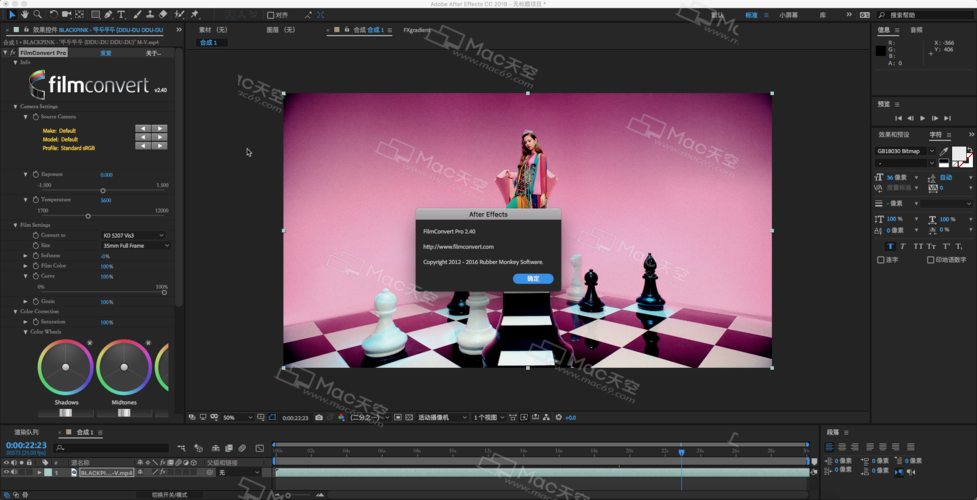The height and width of the screenshot is (500, 977).
Task: Select the Rotation tool
Action: (x=54, y=14)
